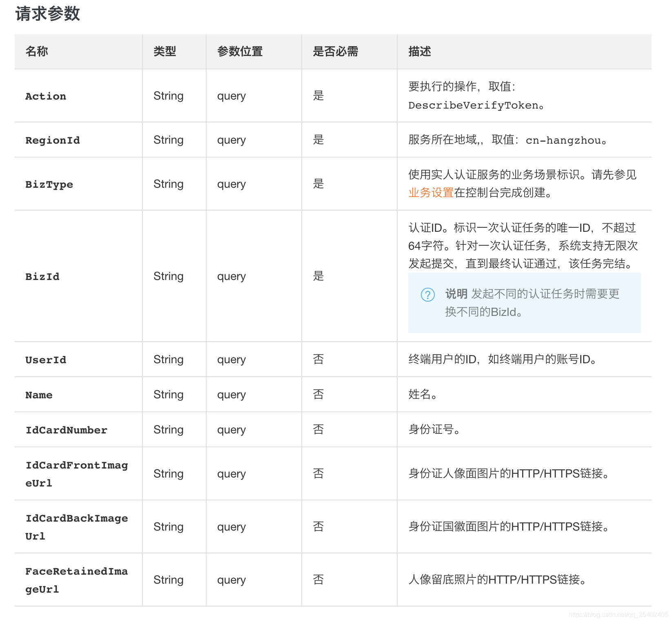Screen dimensions: 672x622
Task: Click the 参数位置 column header
Action: coord(240,51)
